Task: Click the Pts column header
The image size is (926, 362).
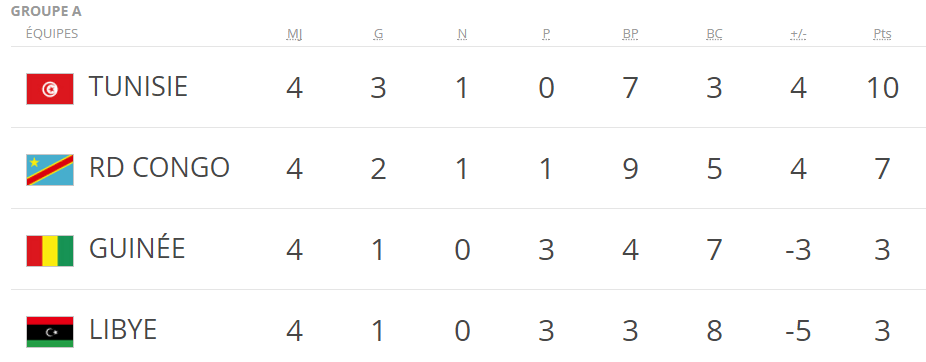Action: 882,34
